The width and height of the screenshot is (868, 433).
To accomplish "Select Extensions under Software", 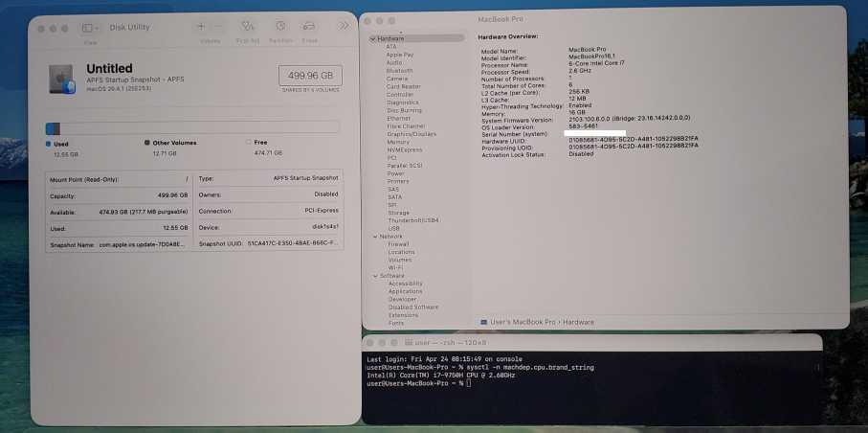I will (403, 315).
